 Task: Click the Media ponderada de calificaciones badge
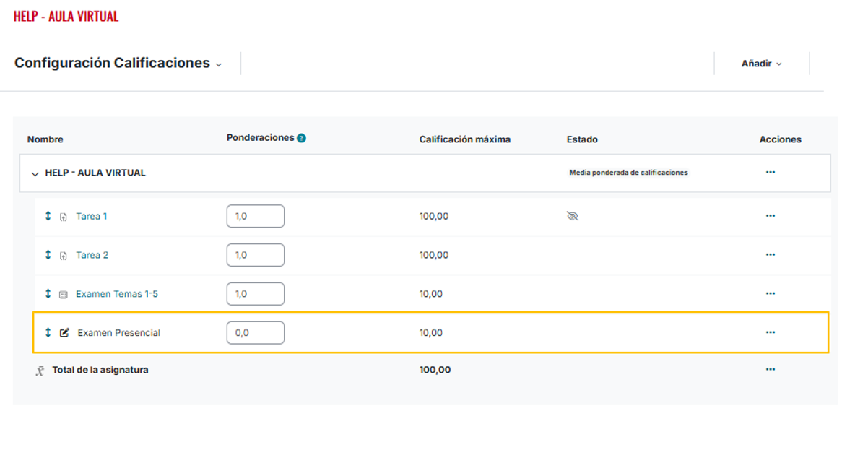628,173
